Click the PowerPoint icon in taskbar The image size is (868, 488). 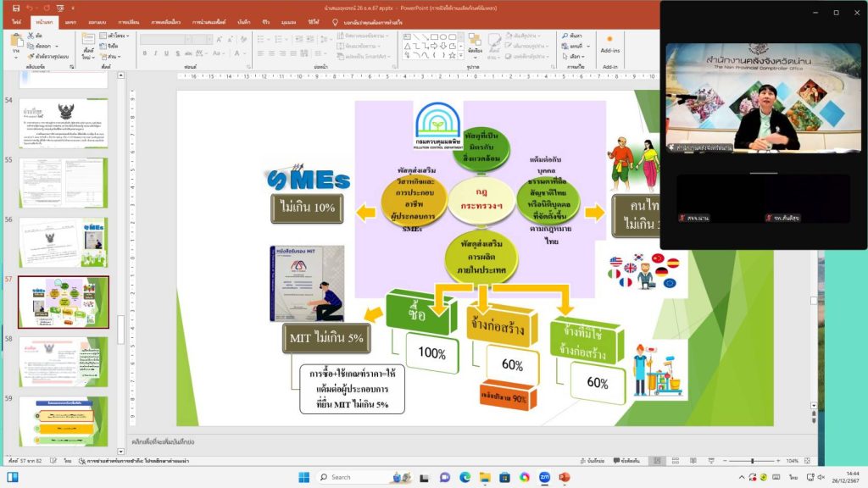[x=565, y=477]
